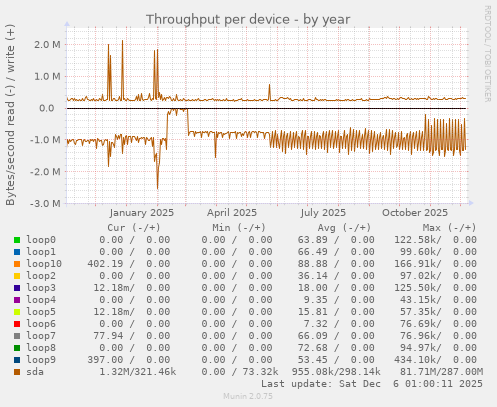This screenshot has width=497, height=407.
Task: Select the loop7 legend label
Action: coord(41,336)
